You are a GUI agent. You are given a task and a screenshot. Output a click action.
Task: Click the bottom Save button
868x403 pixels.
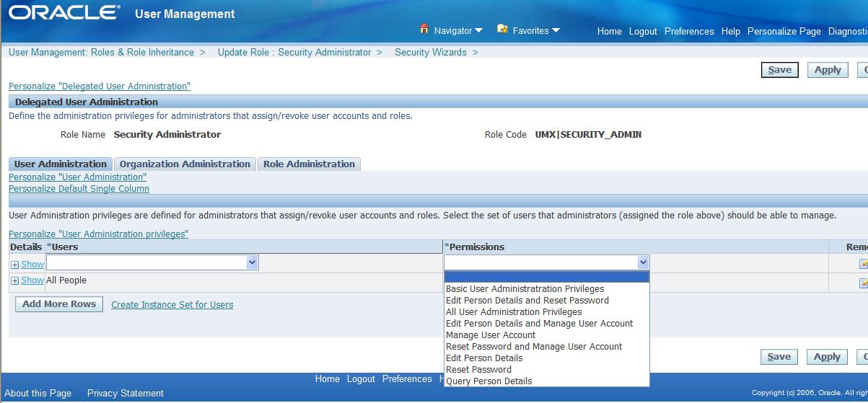[779, 357]
